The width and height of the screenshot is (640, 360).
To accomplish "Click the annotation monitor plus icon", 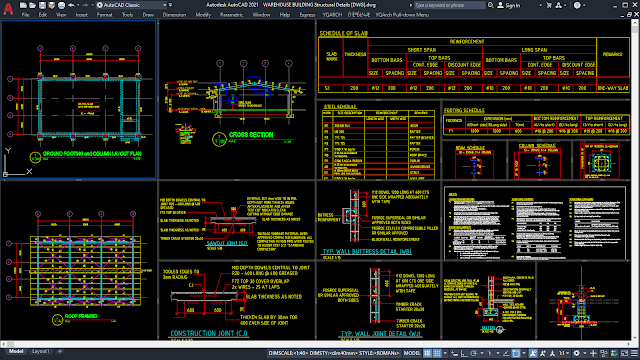I will pyautogui.click(x=593, y=353).
